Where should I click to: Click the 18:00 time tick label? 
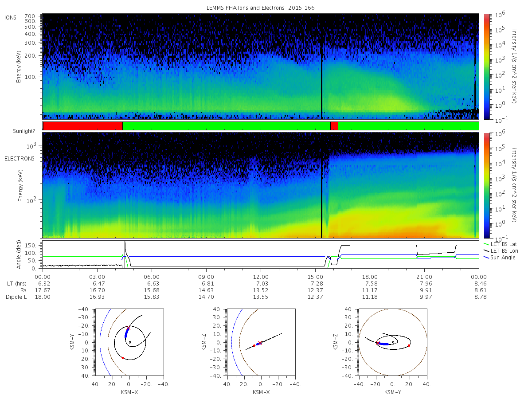click(370, 276)
